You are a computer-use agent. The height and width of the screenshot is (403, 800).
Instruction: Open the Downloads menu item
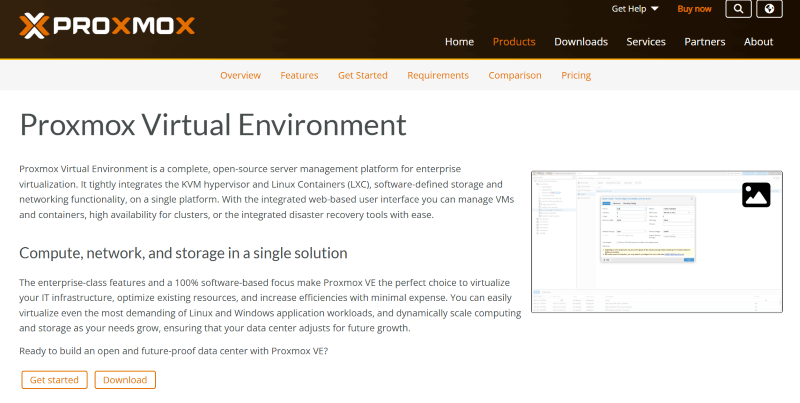pos(581,42)
